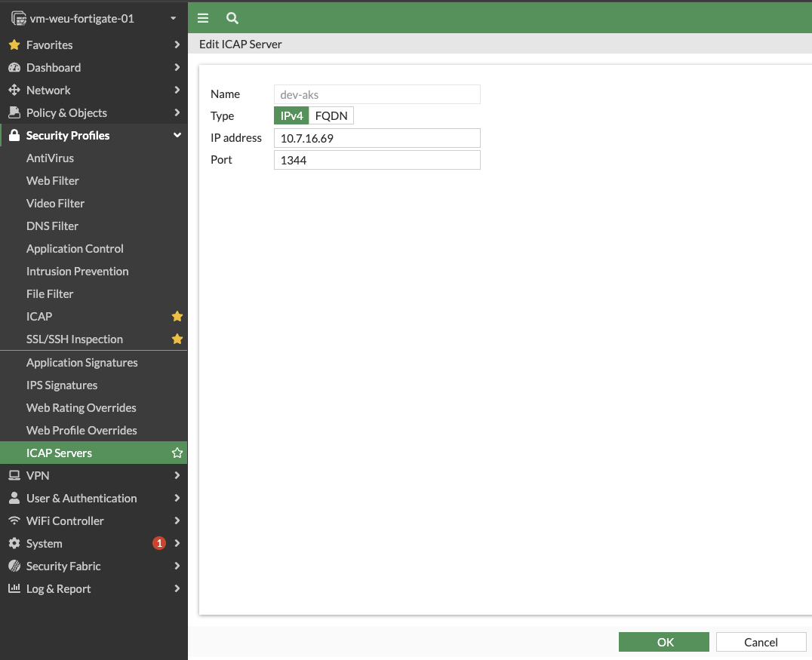The image size is (812, 660).
Task: Click the System notification badge
Action: pyautogui.click(x=158, y=544)
